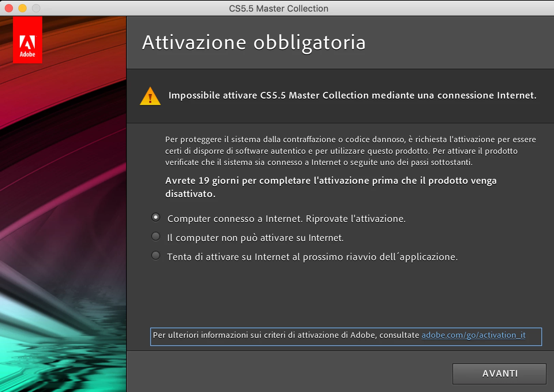Close the CS5.5 Master Collection window
The image size is (554, 392).
[9, 8]
